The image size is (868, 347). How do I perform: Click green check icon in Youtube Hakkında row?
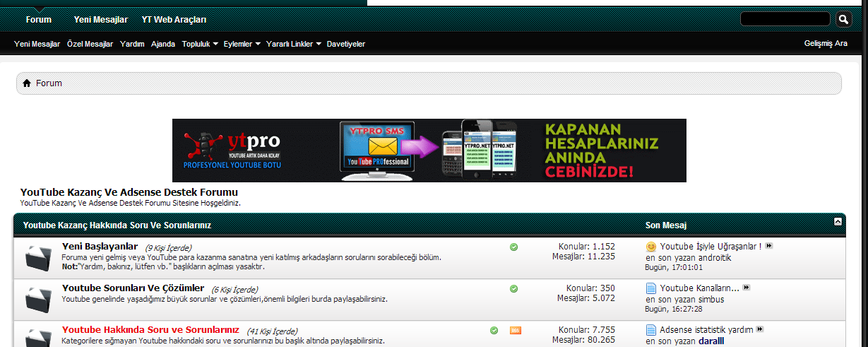coord(494,330)
